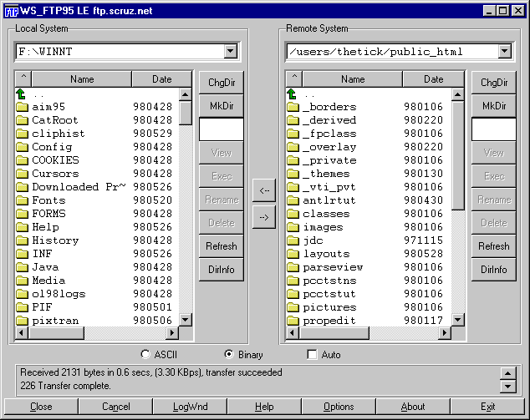Screen dimensions: 530x420
Task: Click the log pane scroll down arrow
Action: coord(507,387)
